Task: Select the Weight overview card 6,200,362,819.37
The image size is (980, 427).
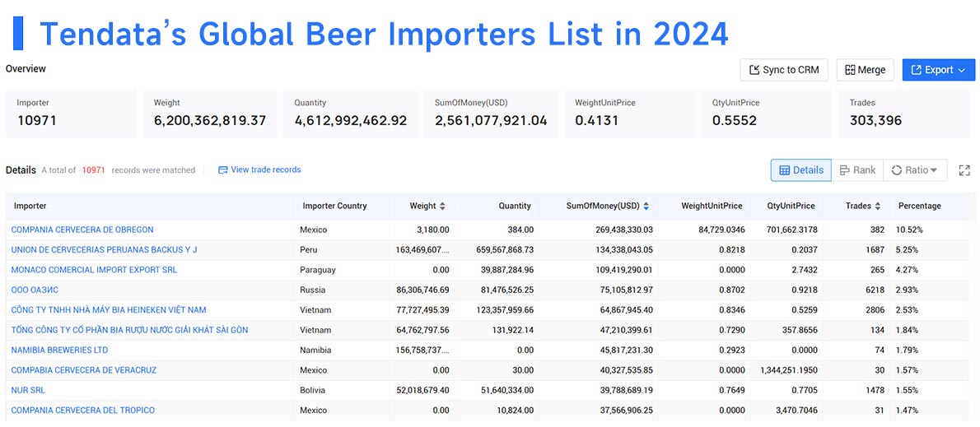Action: (210, 114)
